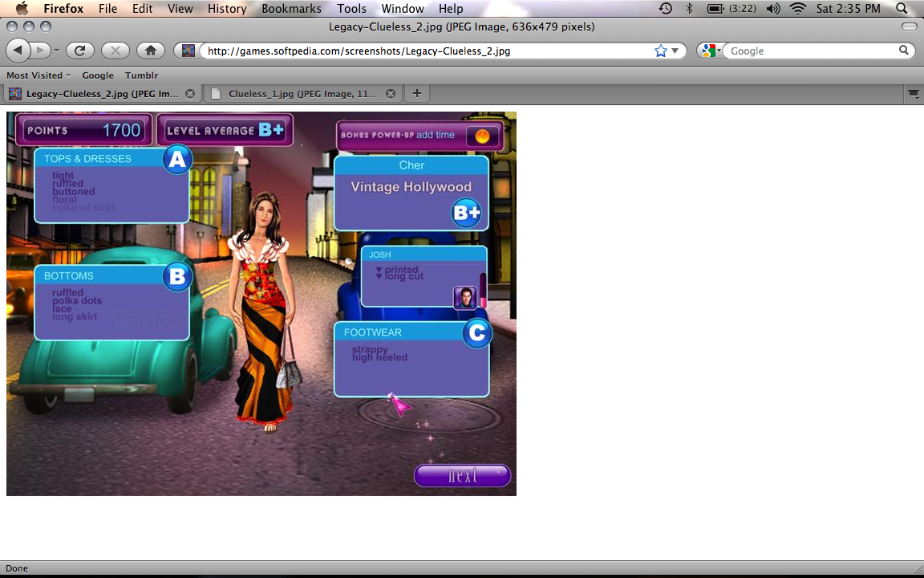Click the Level Average B+ display

pos(225,130)
